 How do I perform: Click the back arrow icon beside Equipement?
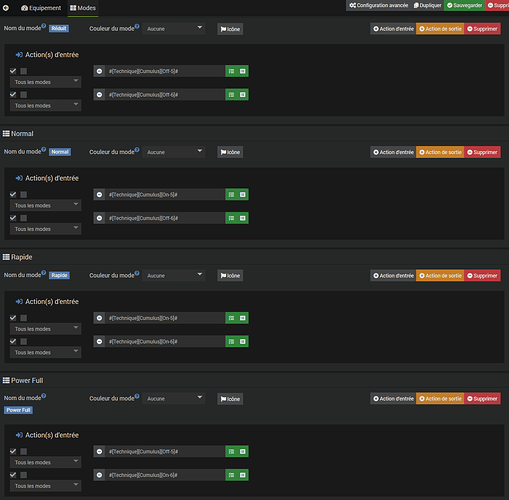6,8
